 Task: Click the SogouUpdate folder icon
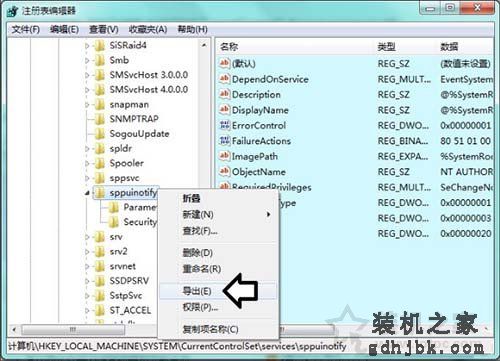point(100,134)
